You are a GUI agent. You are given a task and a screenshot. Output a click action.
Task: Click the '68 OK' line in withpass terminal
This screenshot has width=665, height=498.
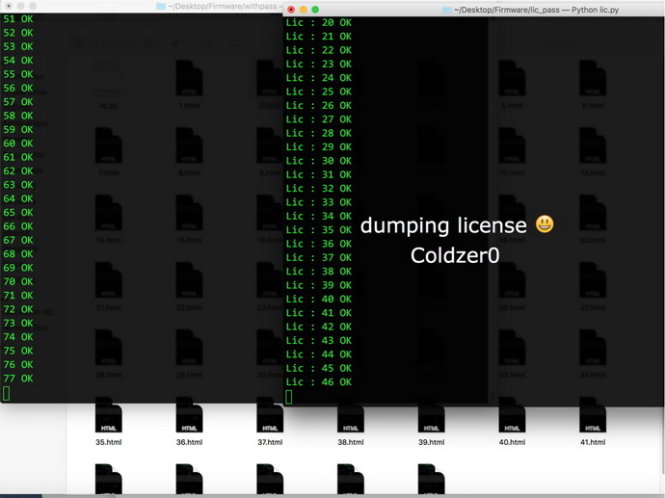(18, 254)
